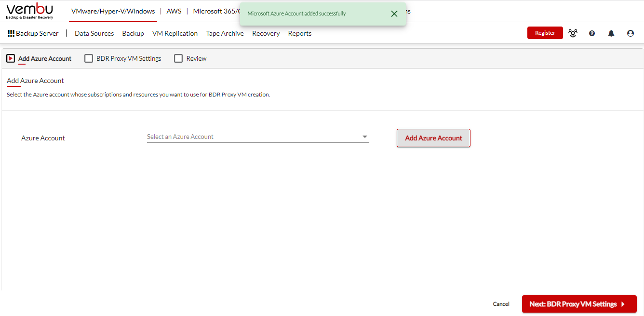
Task: Open the Backup Server grid menu icon
Action: [x=11, y=33]
